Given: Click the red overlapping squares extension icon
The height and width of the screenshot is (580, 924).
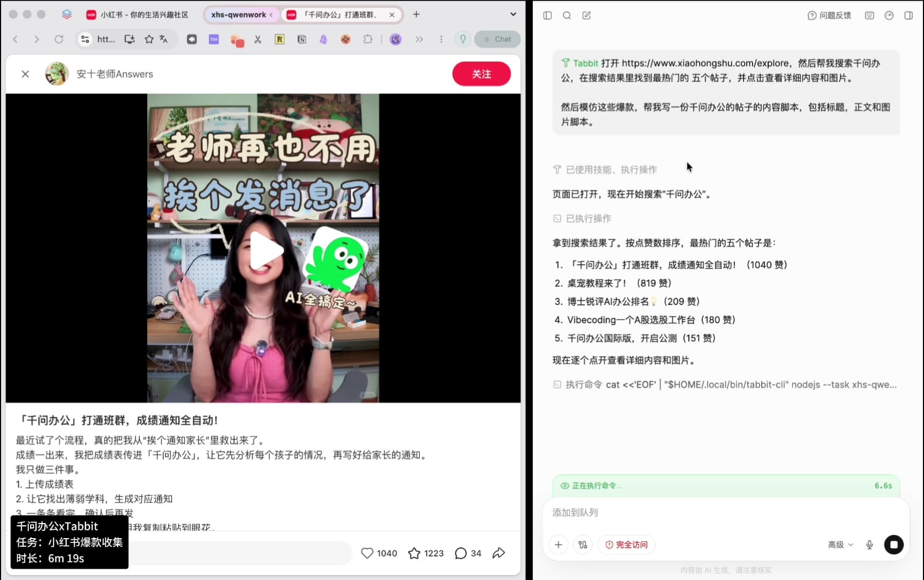Looking at the screenshot, I should 237,40.
